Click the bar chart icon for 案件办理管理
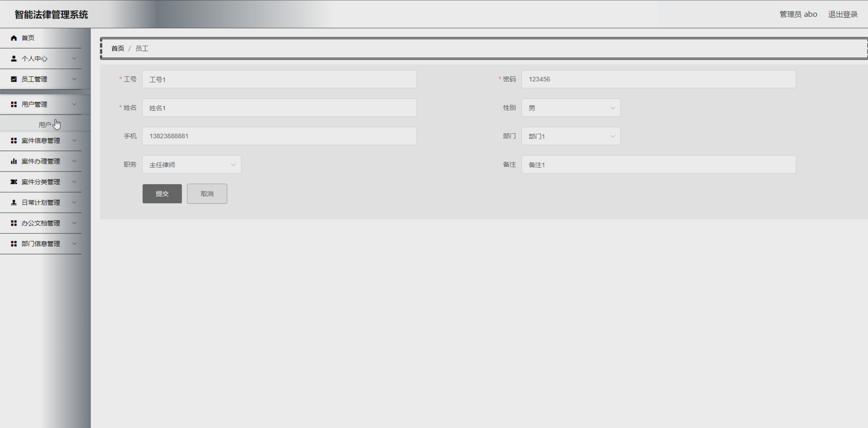868x428 pixels. click(14, 162)
